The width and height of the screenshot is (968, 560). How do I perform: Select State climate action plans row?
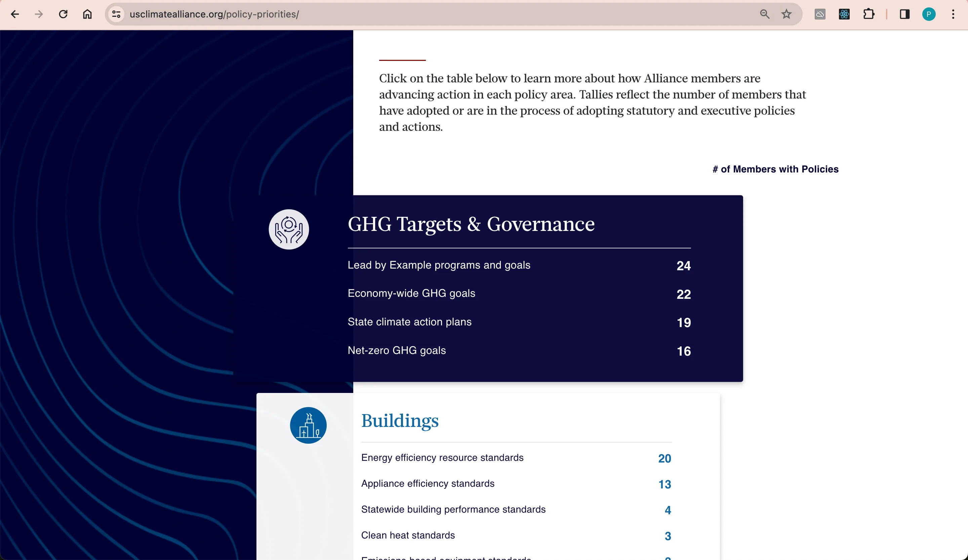coord(519,322)
